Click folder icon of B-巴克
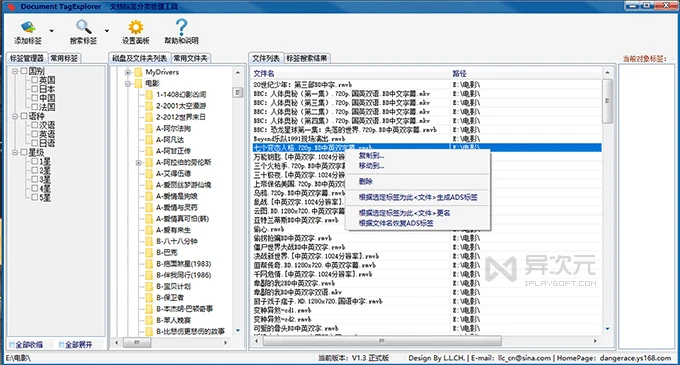The image size is (680, 365). pos(149,252)
